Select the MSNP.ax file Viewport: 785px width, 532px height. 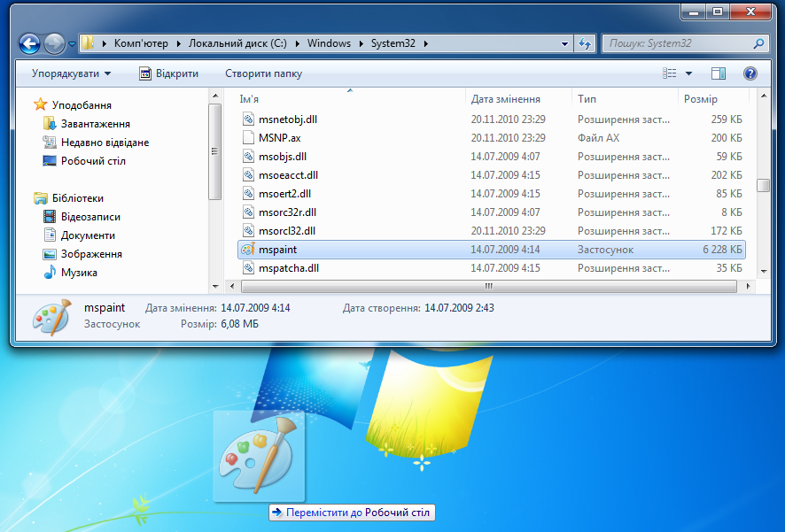492,138
